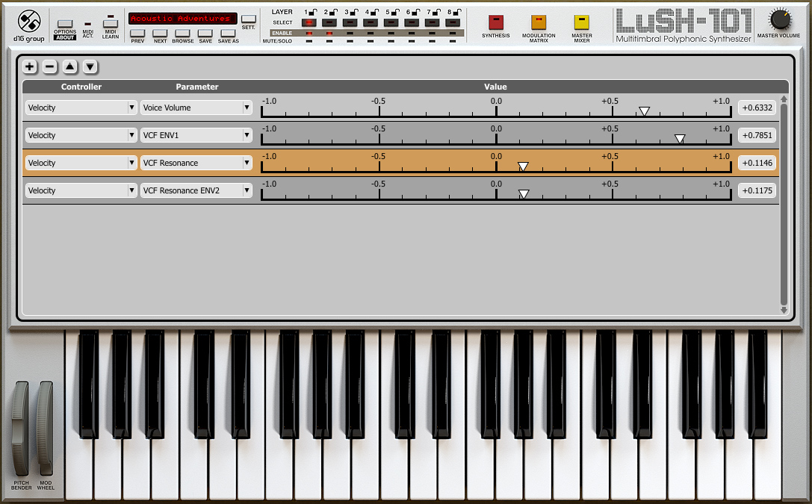
Task: Click the VCF ENV1 value slider handle
Action: (680, 139)
